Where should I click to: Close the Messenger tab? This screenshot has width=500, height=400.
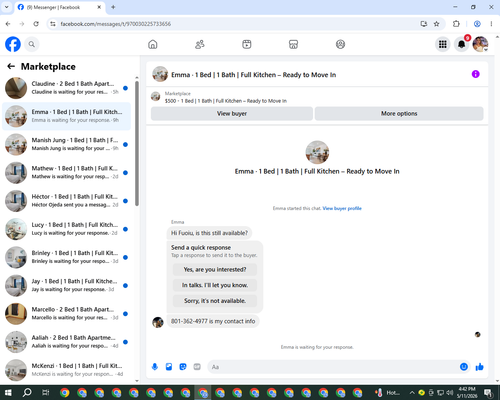tap(99, 7)
